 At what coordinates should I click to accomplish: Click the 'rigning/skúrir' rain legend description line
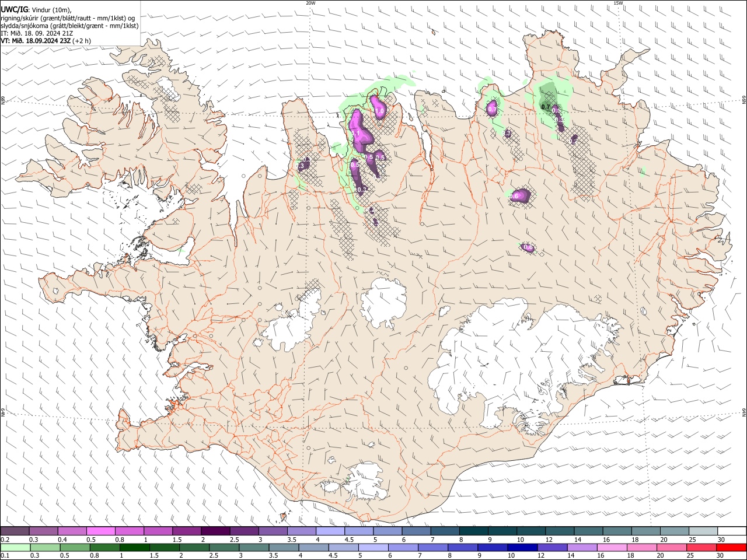click(x=68, y=17)
